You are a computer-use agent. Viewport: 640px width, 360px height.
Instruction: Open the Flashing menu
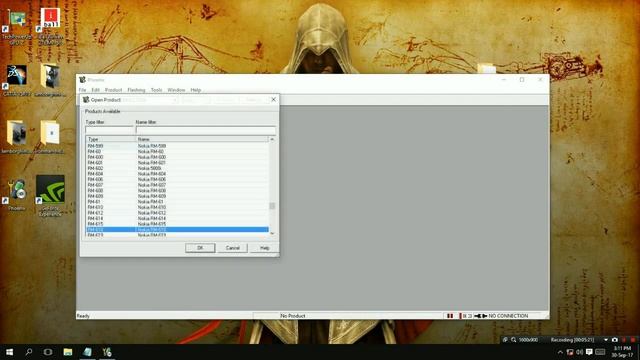coord(136,90)
